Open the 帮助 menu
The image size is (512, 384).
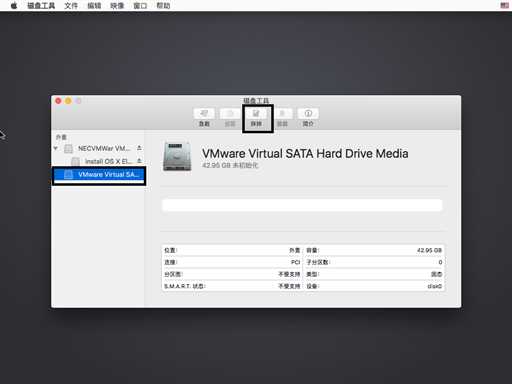tap(163, 6)
